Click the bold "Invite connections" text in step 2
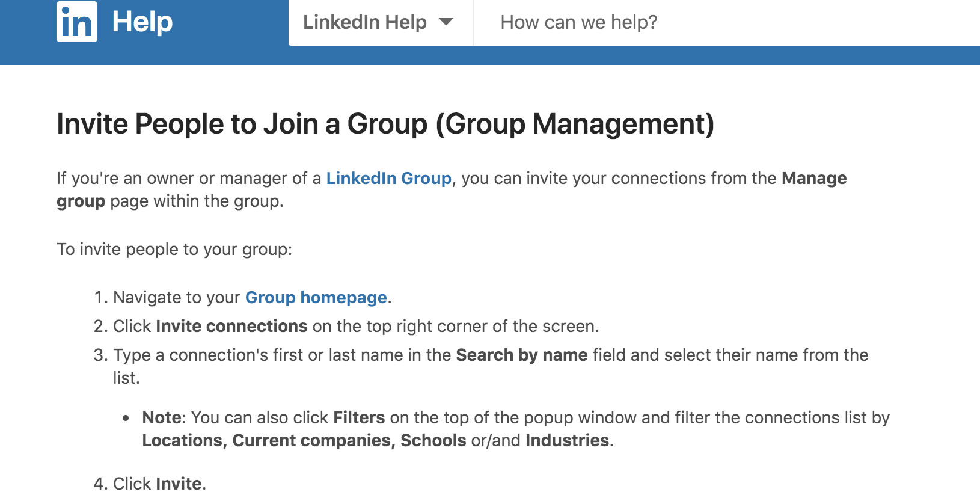 (x=231, y=326)
